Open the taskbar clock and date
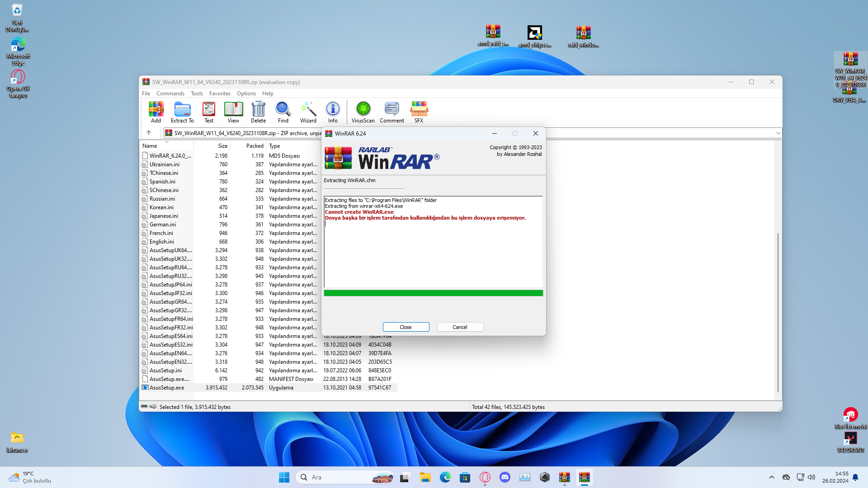Image resolution: width=868 pixels, height=488 pixels. (835, 477)
